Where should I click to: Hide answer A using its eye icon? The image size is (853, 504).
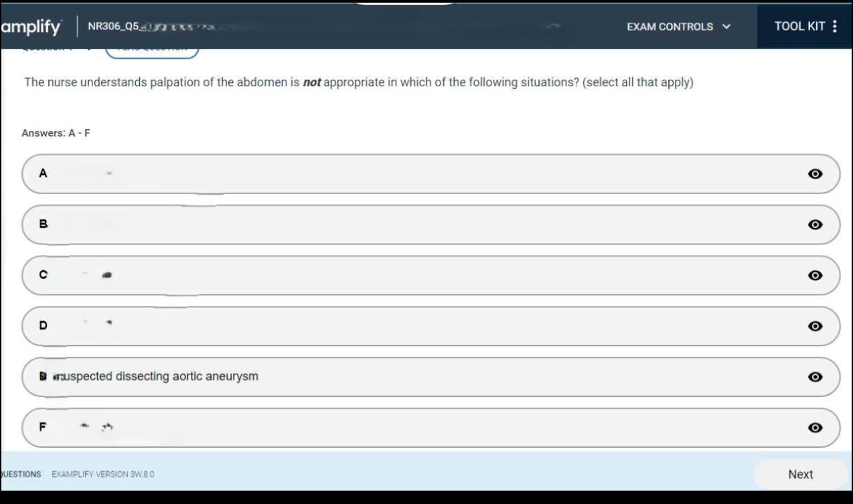click(x=815, y=174)
